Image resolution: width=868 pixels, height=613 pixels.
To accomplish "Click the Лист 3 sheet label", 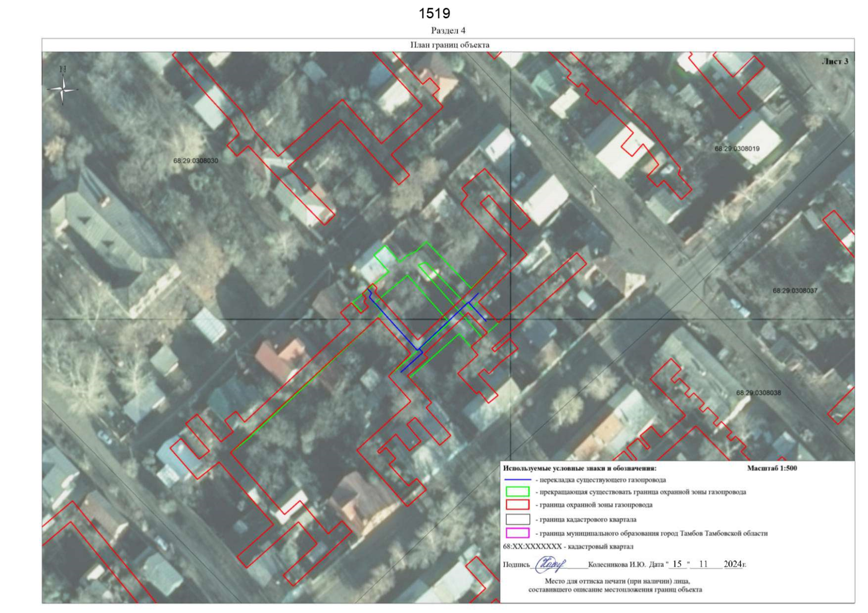I will [835, 61].
